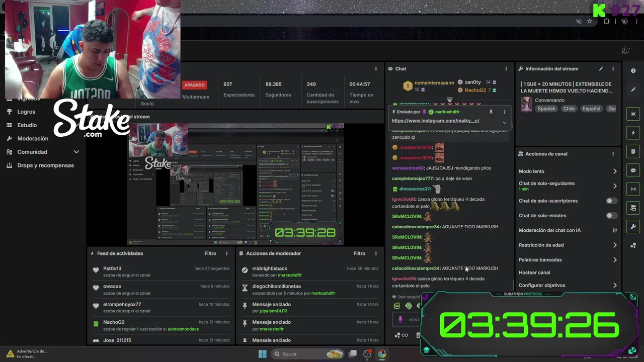Expand Restricción de edad settings
644x362 pixels.
(615, 245)
